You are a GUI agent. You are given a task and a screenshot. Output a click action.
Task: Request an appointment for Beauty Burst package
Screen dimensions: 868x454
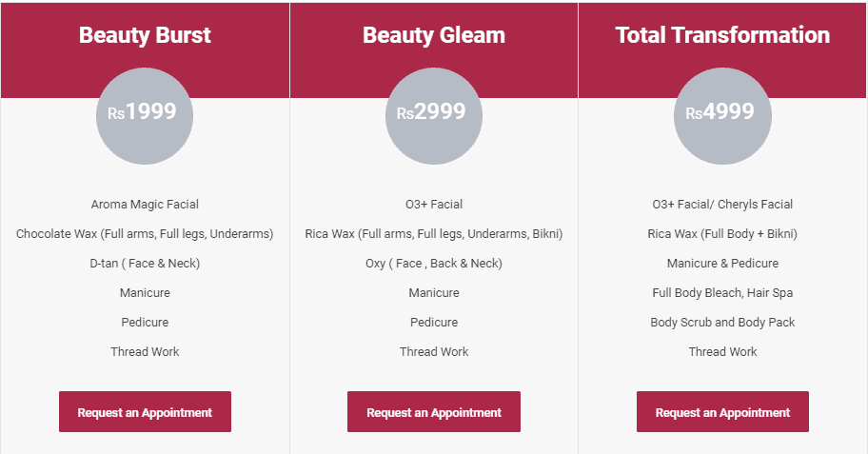point(145,412)
